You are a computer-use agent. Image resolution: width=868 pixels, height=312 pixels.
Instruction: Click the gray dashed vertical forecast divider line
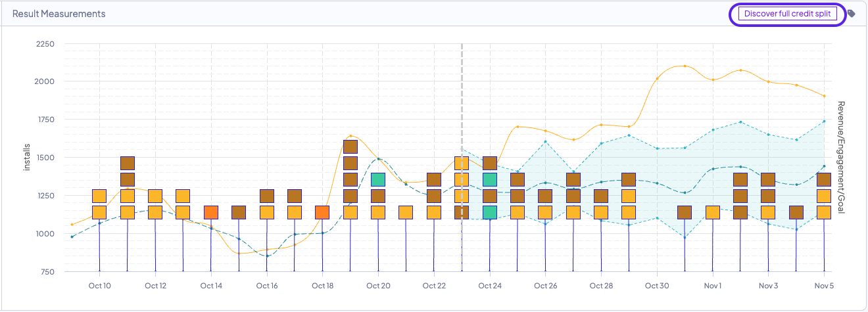[462, 99]
